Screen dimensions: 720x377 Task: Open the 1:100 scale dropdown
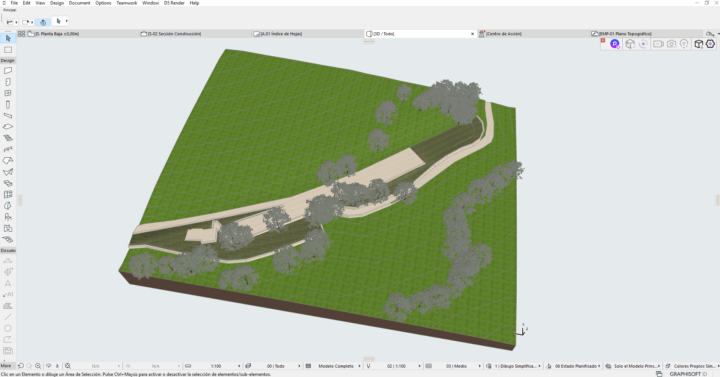(213, 366)
